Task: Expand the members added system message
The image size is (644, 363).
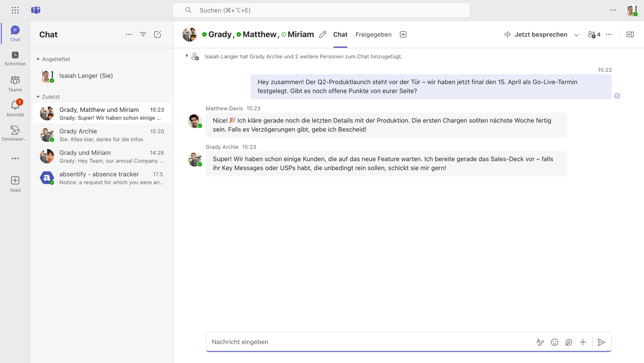Action: [187, 56]
